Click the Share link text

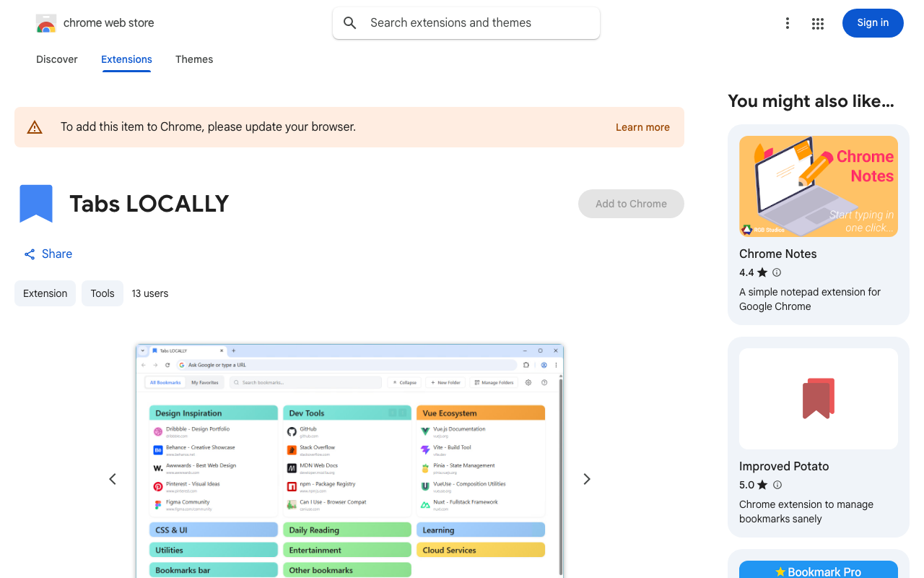coord(57,254)
